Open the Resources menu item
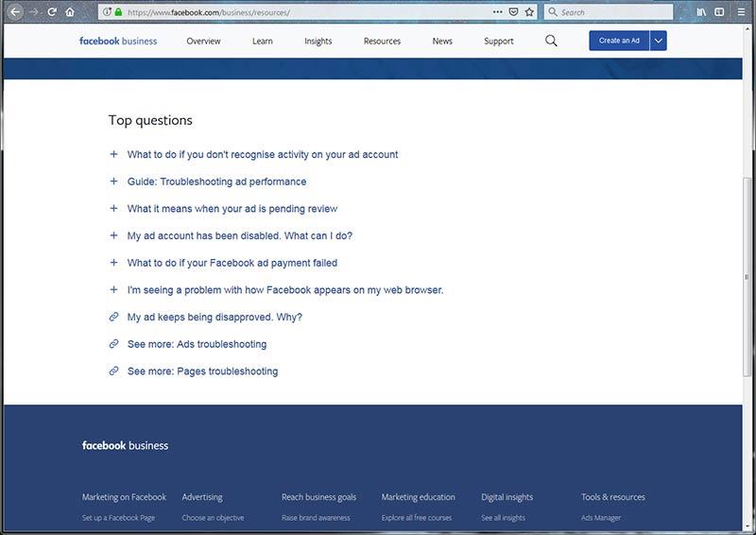Image resolution: width=756 pixels, height=535 pixels. pyautogui.click(x=383, y=41)
